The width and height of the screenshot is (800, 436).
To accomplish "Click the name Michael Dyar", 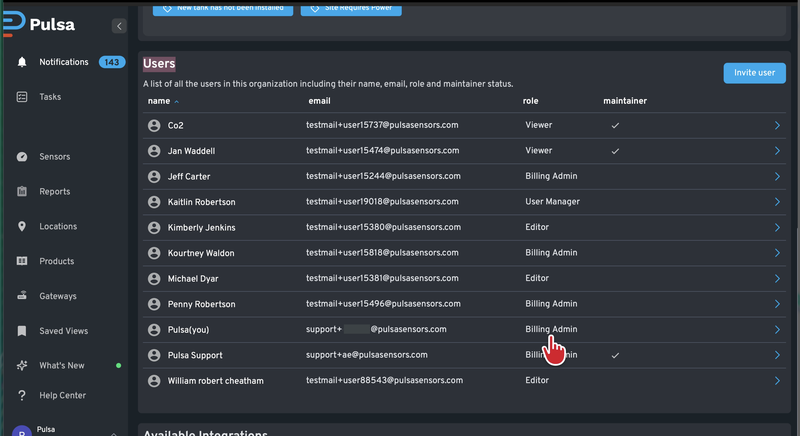I will (x=193, y=279).
